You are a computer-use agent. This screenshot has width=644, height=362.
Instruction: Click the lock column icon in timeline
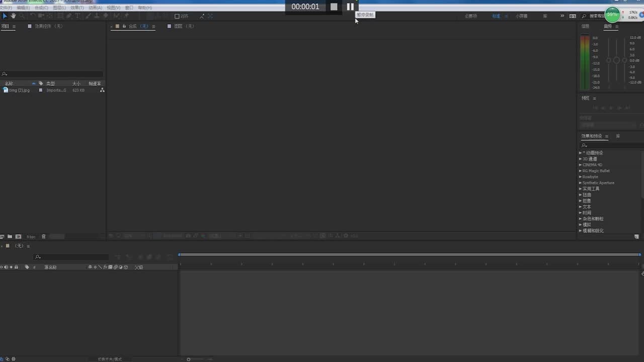coord(16,267)
